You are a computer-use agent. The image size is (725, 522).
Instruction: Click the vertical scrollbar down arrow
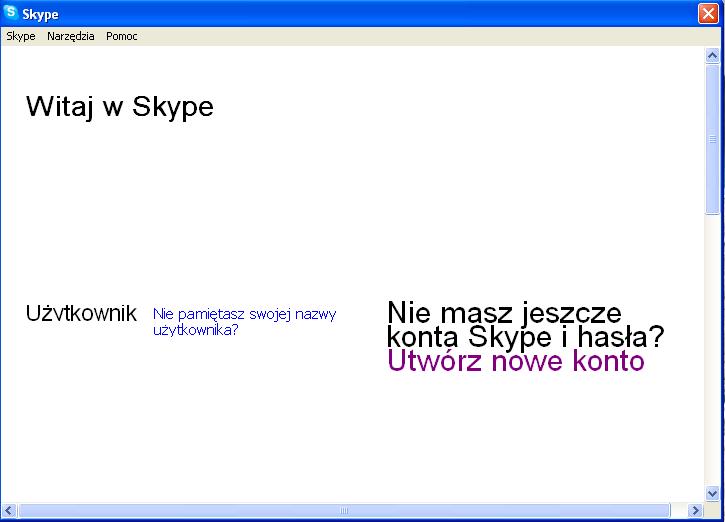[713, 493]
